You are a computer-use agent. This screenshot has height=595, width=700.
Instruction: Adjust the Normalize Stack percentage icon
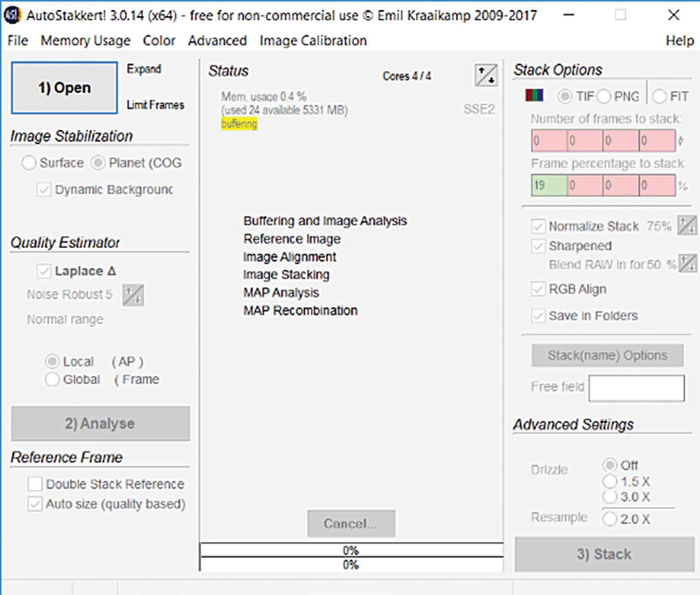click(687, 225)
